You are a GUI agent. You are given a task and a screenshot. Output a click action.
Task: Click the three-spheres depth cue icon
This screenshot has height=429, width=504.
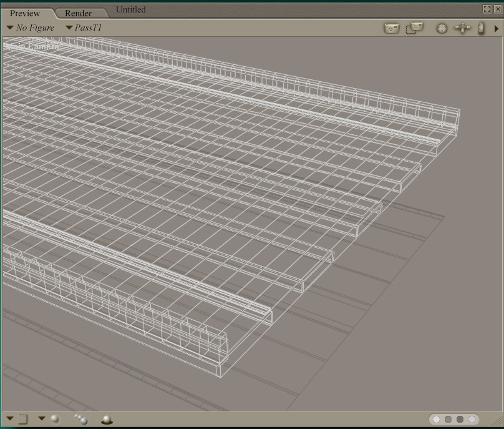click(80, 420)
